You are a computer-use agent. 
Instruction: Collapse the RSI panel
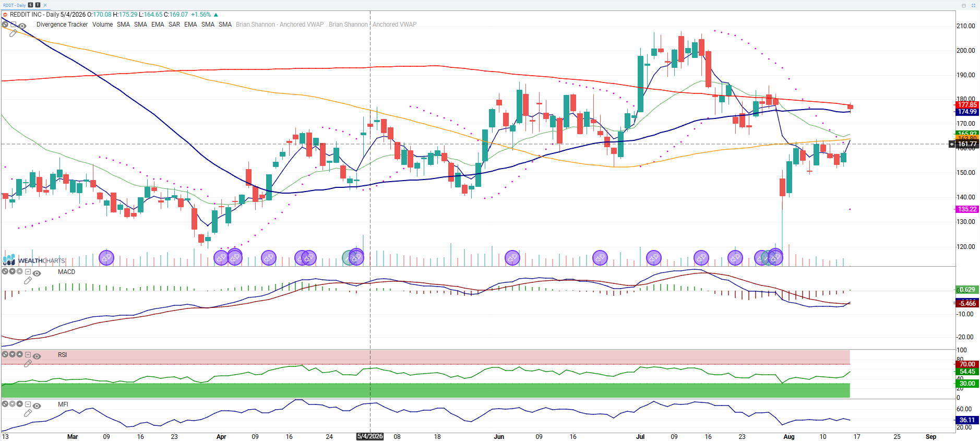click(x=28, y=355)
